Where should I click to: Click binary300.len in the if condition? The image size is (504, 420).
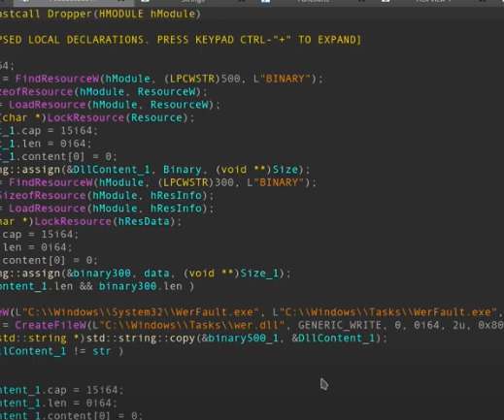tap(141, 286)
